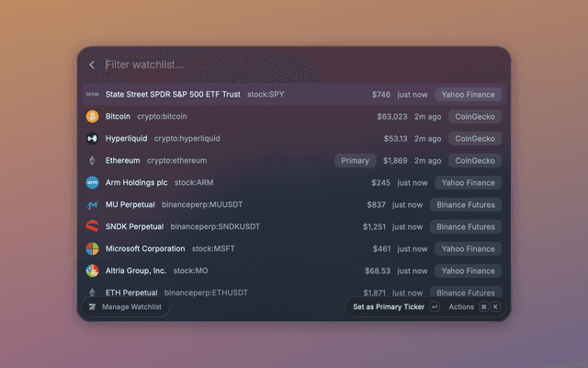Click Yahoo Finance tag on Microsoft row
Screen dimensions: 588x368
tap(468, 249)
